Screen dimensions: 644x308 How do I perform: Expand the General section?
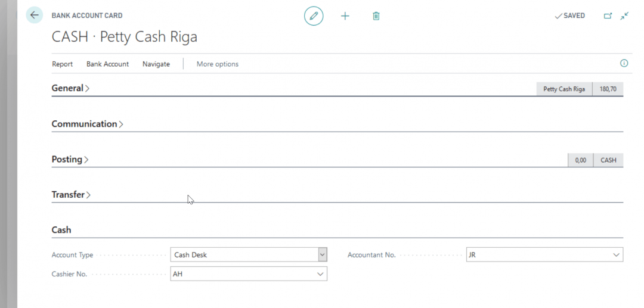(x=70, y=88)
